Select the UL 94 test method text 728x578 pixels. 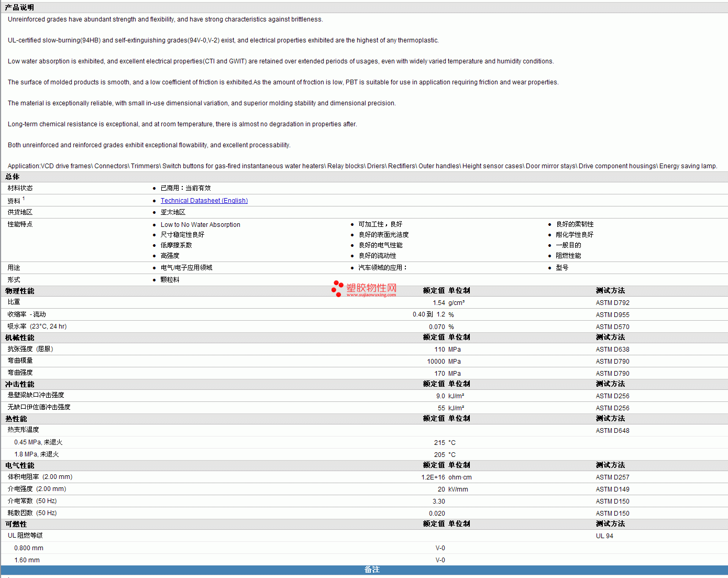tap(604, 536)
